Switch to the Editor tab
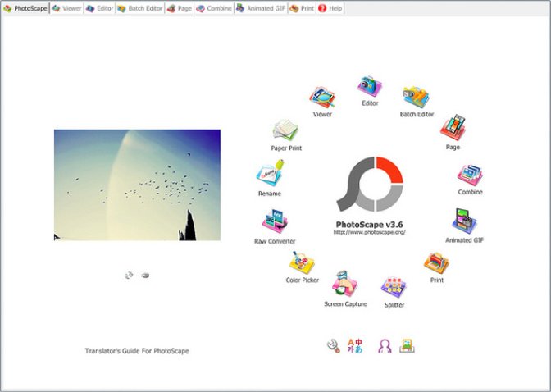 [x=100, y=8]
